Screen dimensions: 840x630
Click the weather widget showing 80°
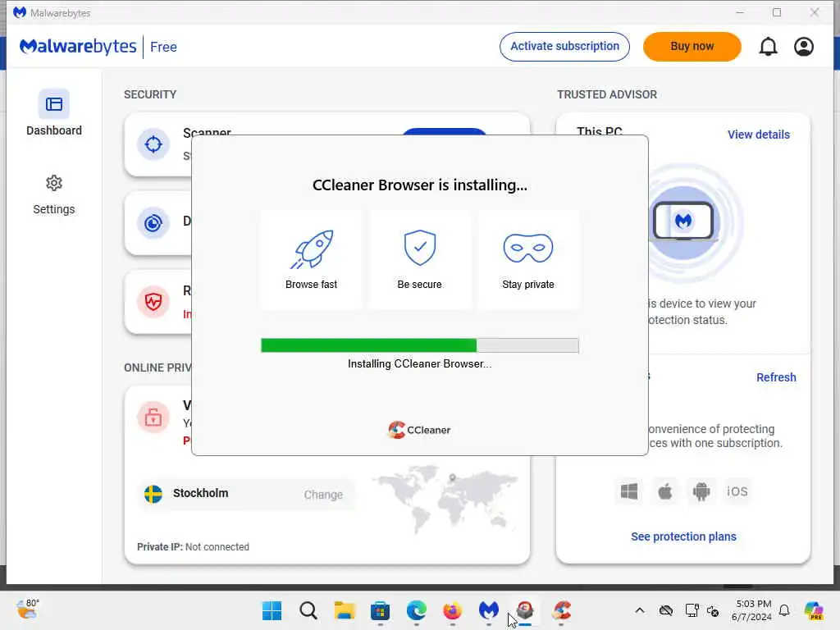28,609
